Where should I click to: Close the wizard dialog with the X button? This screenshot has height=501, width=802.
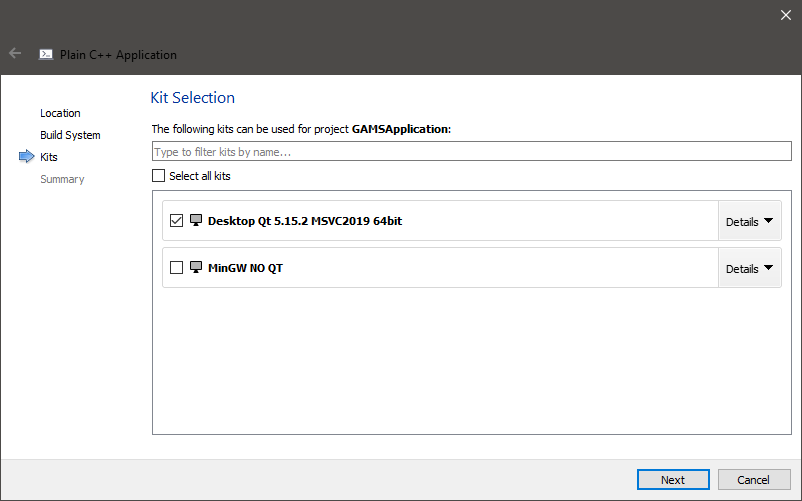coord(785,14)
